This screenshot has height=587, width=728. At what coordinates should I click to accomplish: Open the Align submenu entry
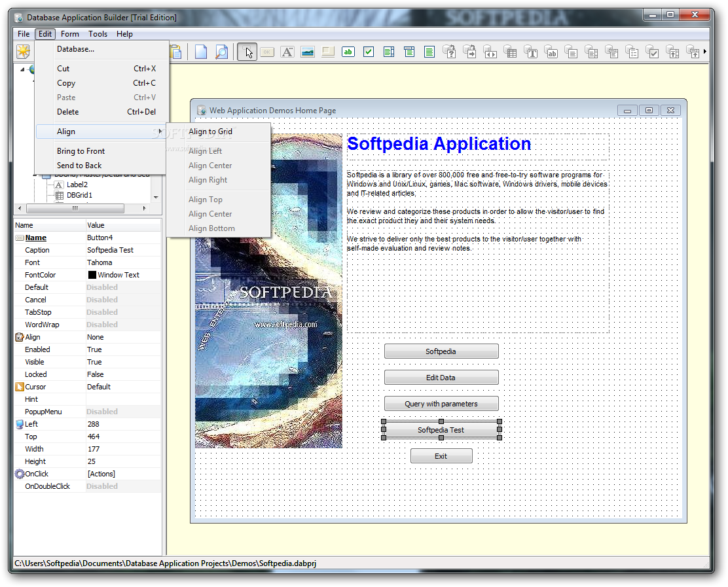[x=101, y=132]
